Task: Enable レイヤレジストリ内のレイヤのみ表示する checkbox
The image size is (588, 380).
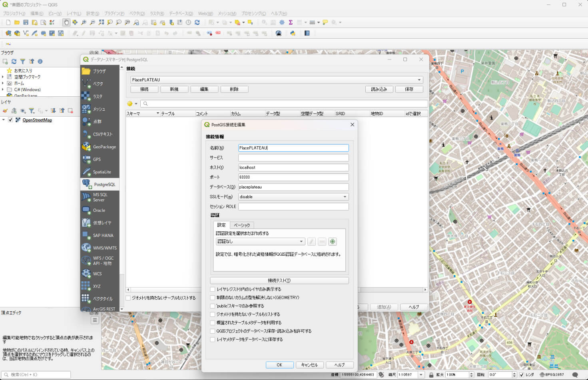Action: [213, 289]
